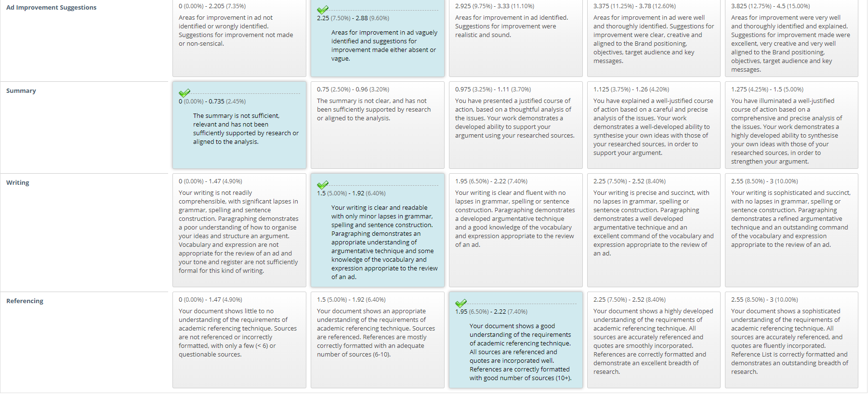
Task: Select Writing cell 'precise and succinct' level
Action: point(654,230)
